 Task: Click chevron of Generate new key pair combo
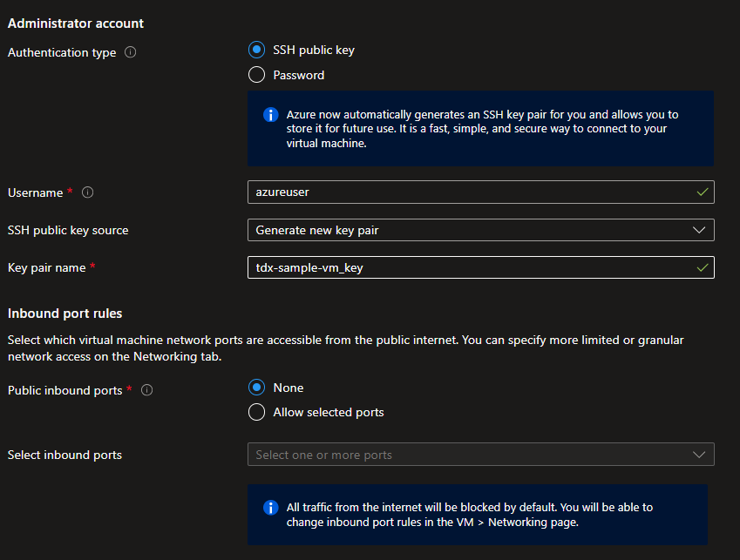698,230
